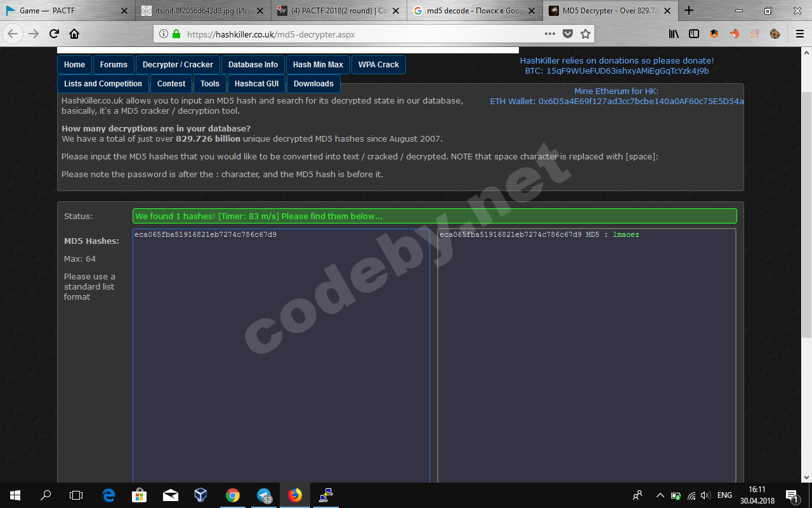The width and height of the screenshot is (812, 508).
Task: Close the MD5 Decrypter tab
Action: pyautogui.click(x=667, y=11)
